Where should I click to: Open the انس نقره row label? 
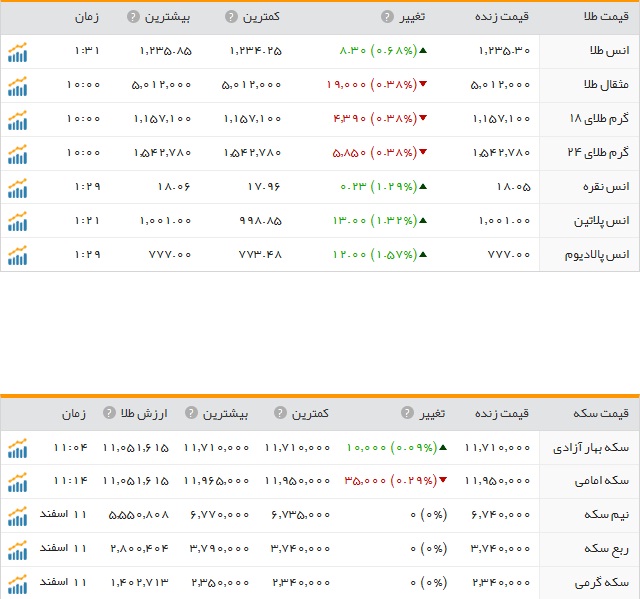click(606, 187)
